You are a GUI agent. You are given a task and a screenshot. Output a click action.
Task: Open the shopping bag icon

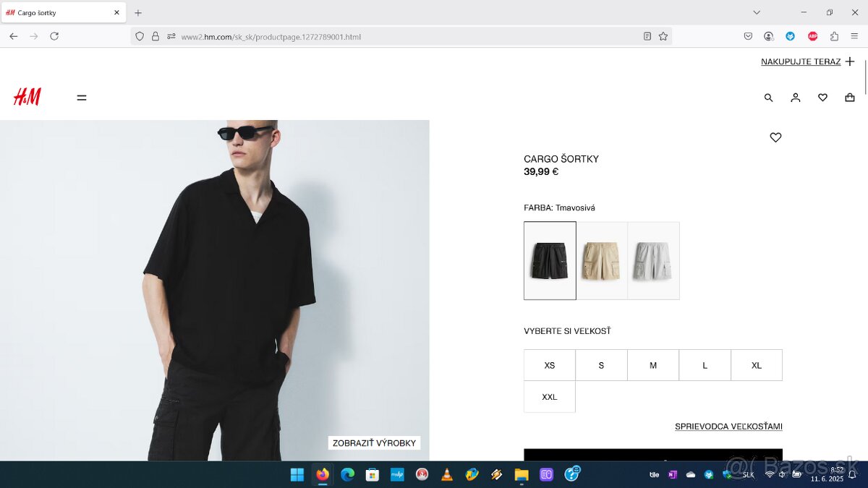[850, 98]
